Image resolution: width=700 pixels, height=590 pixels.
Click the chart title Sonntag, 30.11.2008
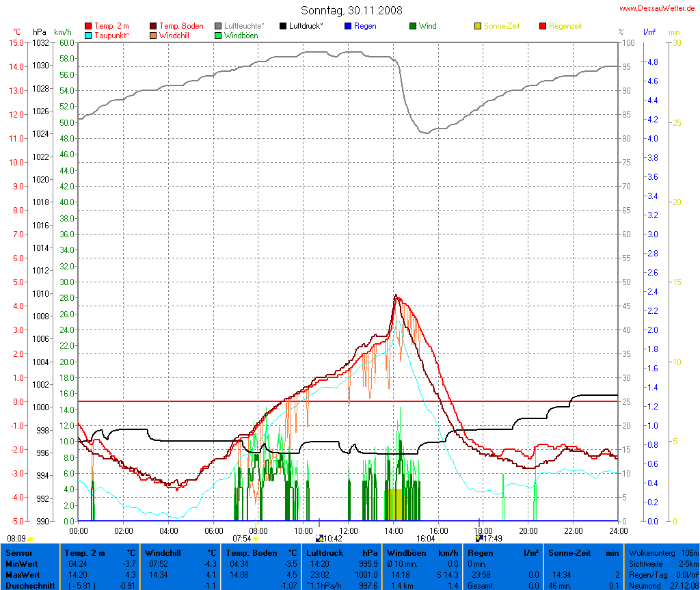tap(351, 10)
